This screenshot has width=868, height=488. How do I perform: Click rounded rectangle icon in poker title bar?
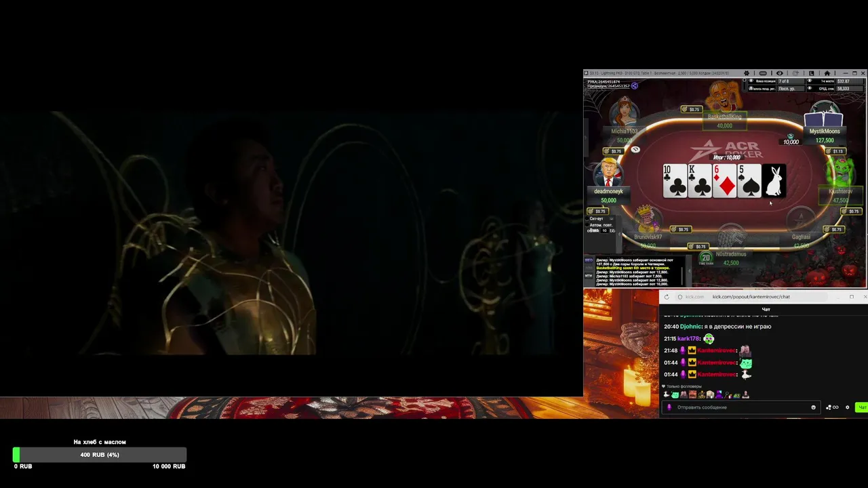coord(763,73)
